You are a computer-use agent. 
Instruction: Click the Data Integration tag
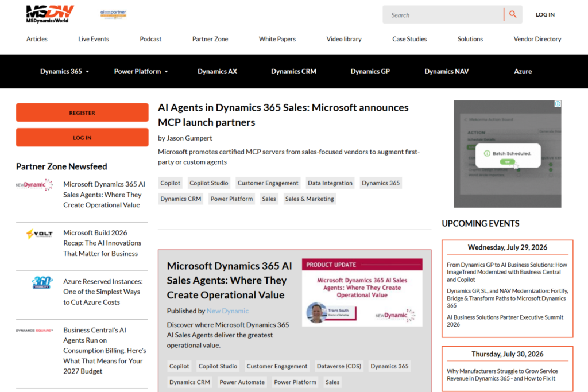tap(330, 183)
